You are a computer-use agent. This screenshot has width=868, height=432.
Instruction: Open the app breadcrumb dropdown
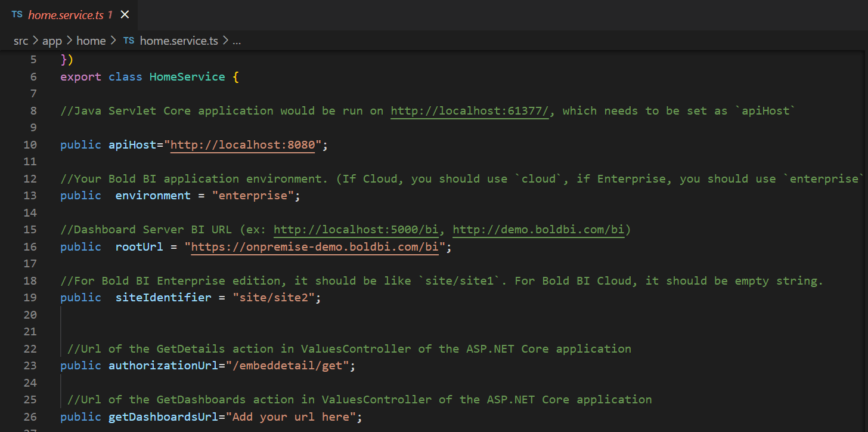52,41
